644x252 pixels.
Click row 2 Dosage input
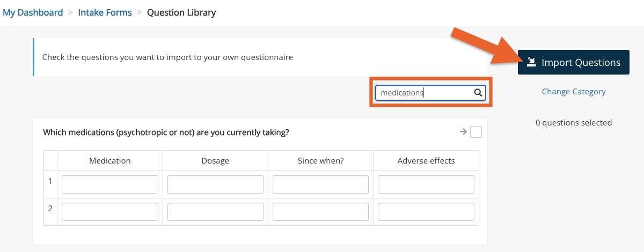click(215, 212)
